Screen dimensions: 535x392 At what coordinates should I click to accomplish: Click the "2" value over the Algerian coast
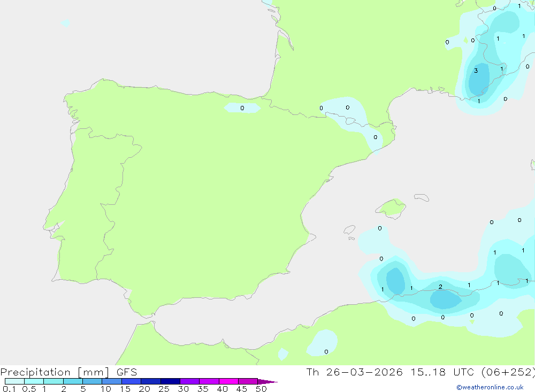pyautogui.click(x=440, y=287)
